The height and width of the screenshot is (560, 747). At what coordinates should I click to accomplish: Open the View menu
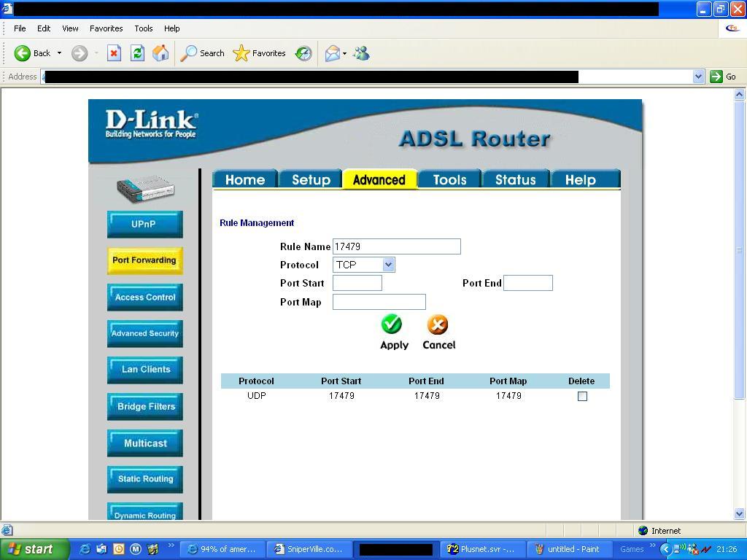(x=70, y=28)
